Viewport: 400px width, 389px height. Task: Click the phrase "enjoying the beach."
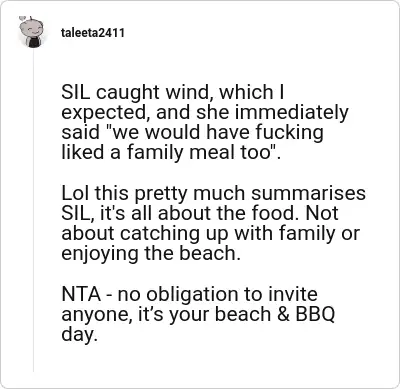point(151,254)
